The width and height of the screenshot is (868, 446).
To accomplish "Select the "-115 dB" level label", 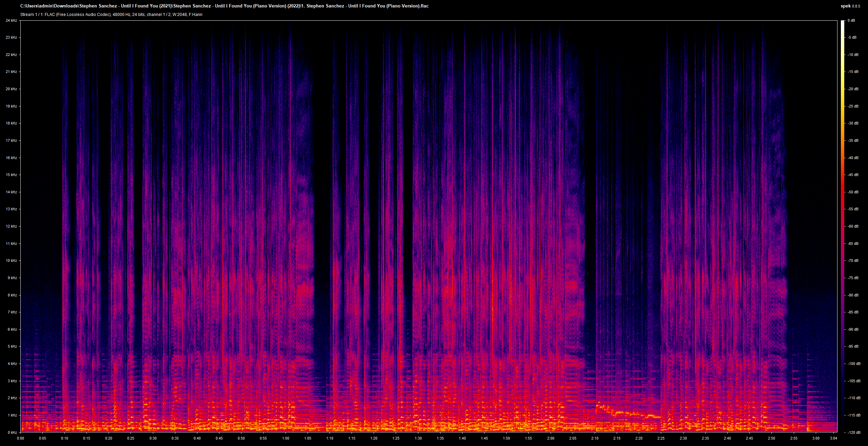I will coord(854,415).
